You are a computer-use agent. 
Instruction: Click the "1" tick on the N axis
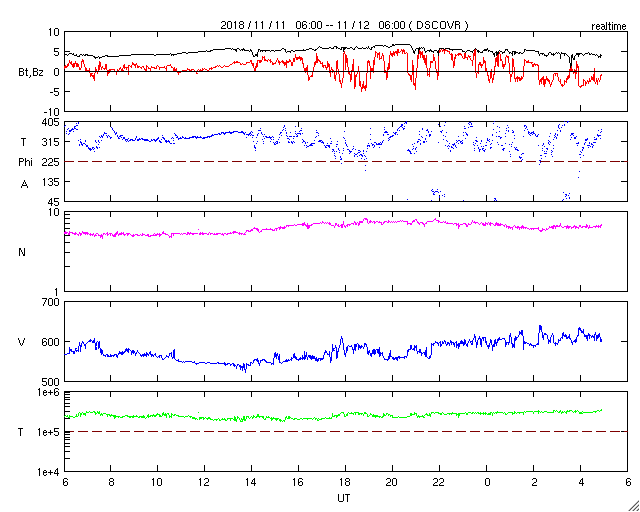[x=57, y=292]
